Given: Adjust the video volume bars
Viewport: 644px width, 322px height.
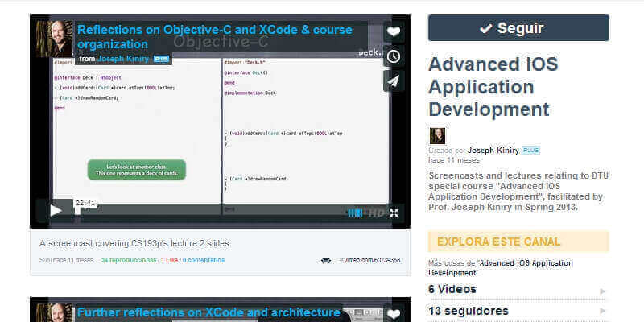Looking at the screenshot, I should tap(354, 213).
